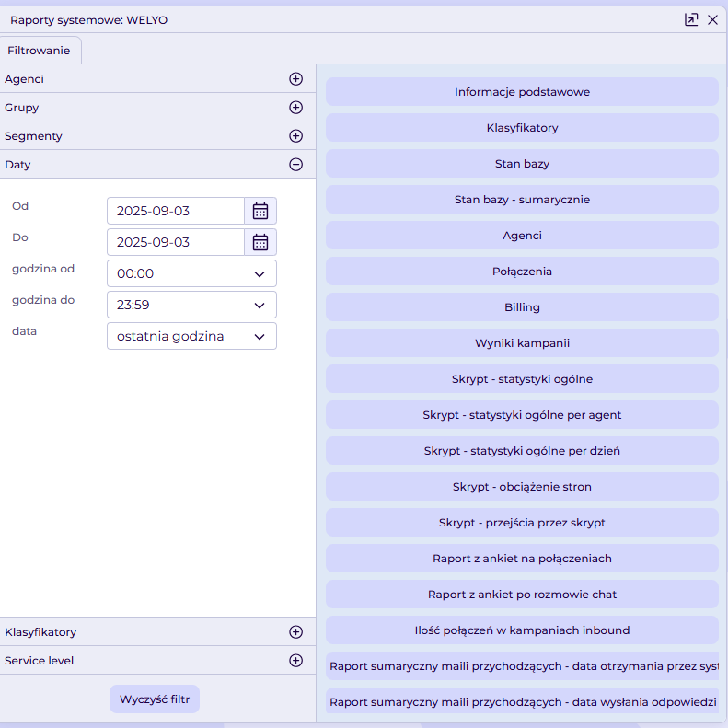
Task: Open Stan bazy - sumarycznie report
Action: [x=523, y=200]
